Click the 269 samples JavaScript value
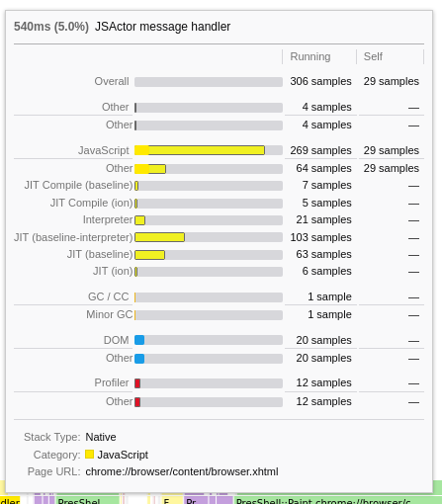 point(320,150)
